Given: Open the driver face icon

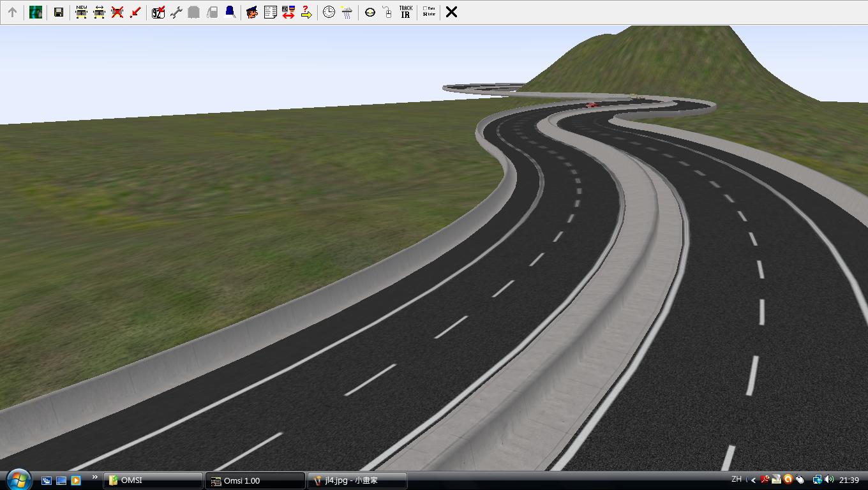Looking at the screenshot, I should click(x=252, y=12).
